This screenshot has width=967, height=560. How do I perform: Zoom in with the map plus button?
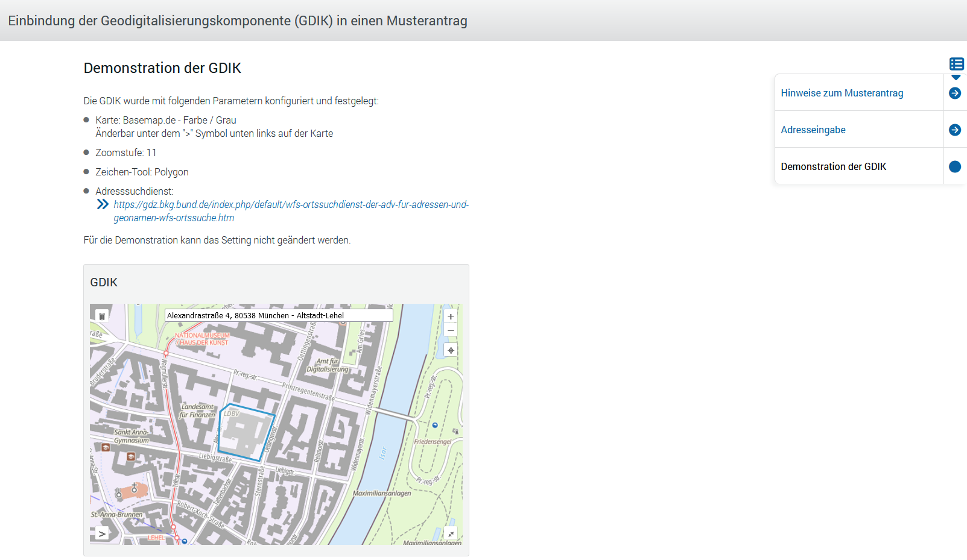pyautogui.click(x=451, y=316)
